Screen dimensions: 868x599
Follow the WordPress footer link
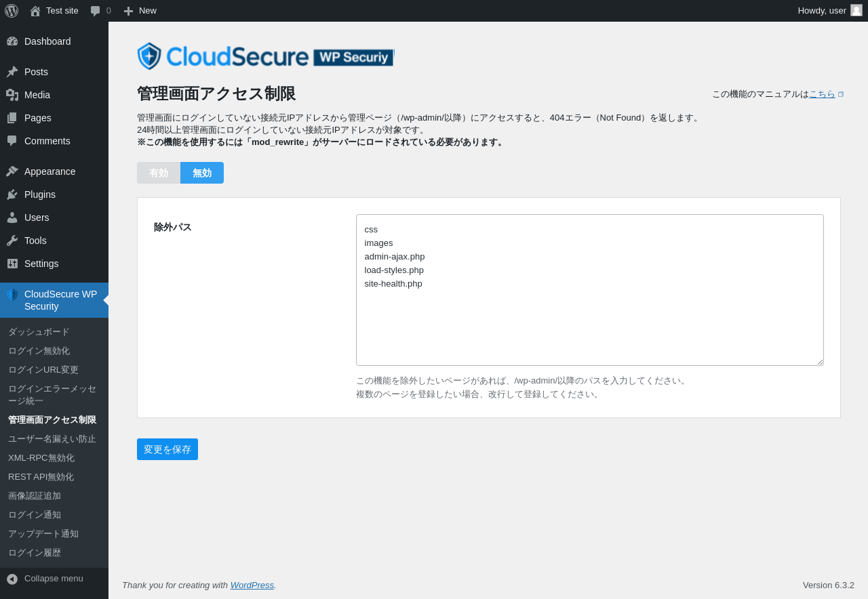pos(252,585)
